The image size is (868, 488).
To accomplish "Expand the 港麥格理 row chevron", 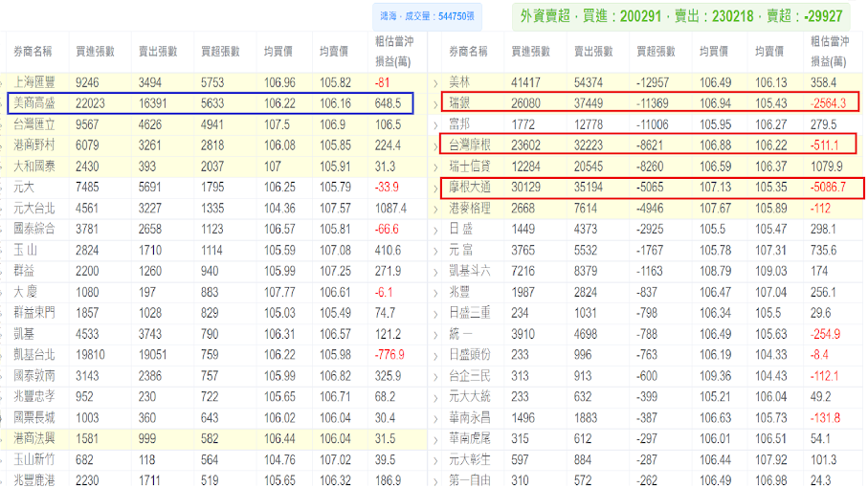I will pyautogui.click(x=435, y=210).
